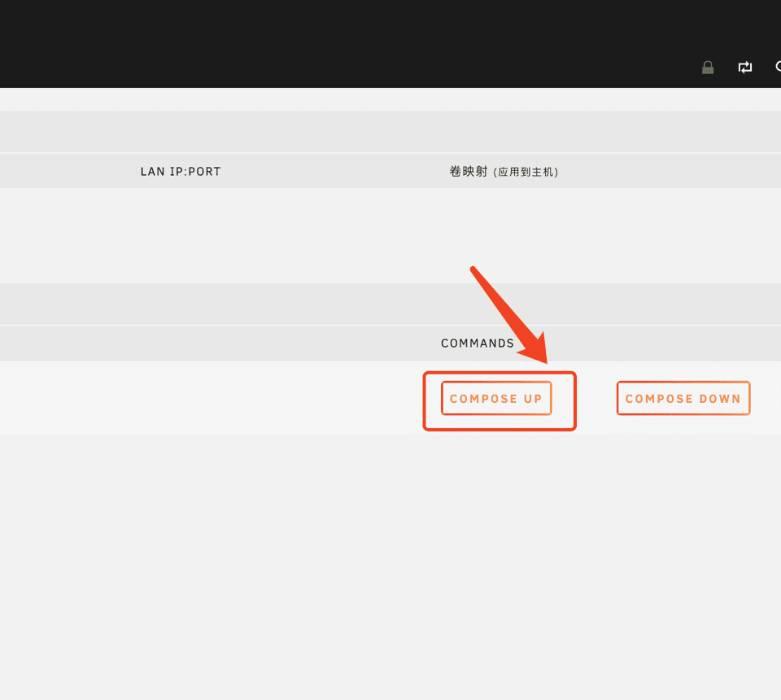Viewport: 781px width, 700px height.
Task: Click the COMPOSE UP button
Action: [x=496, y=399]
